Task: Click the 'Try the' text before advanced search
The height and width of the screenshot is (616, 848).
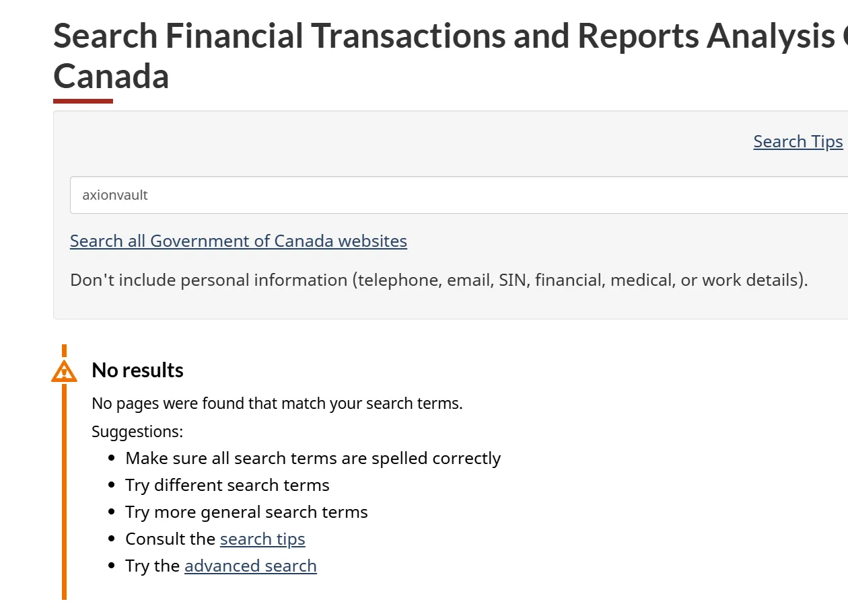Action: [153, 566]
